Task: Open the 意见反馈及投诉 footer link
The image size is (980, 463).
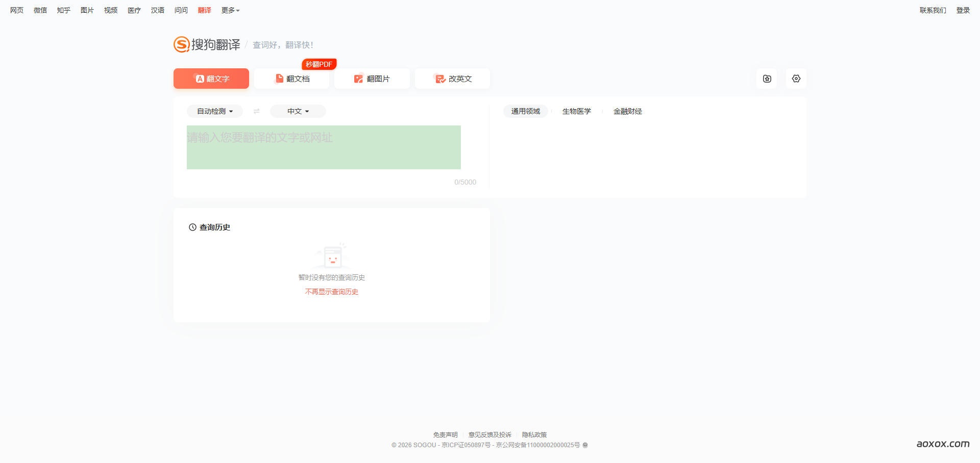Action: [490, 435]
